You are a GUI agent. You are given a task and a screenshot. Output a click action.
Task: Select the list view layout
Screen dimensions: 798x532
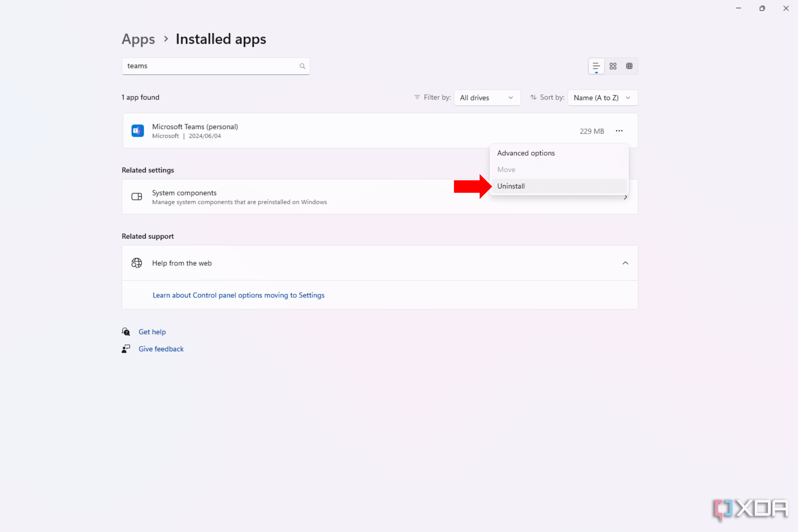(596, 66)
